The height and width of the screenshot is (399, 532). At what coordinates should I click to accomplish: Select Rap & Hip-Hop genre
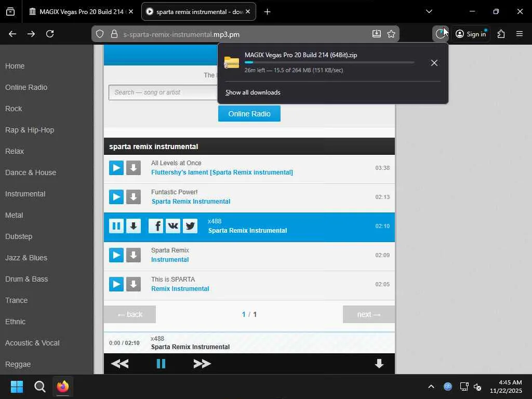click(x=30, y=130)
